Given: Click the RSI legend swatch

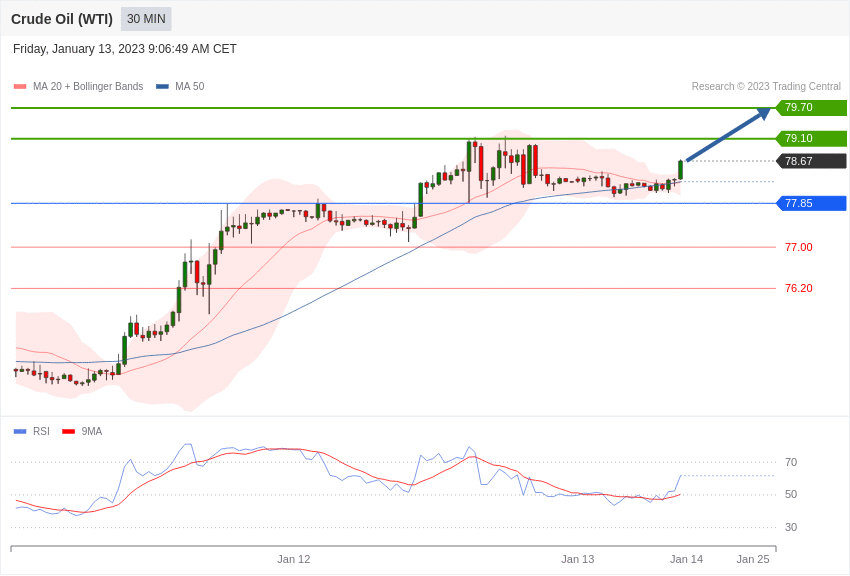Looking at the screenshot, I should pos(20,431).
